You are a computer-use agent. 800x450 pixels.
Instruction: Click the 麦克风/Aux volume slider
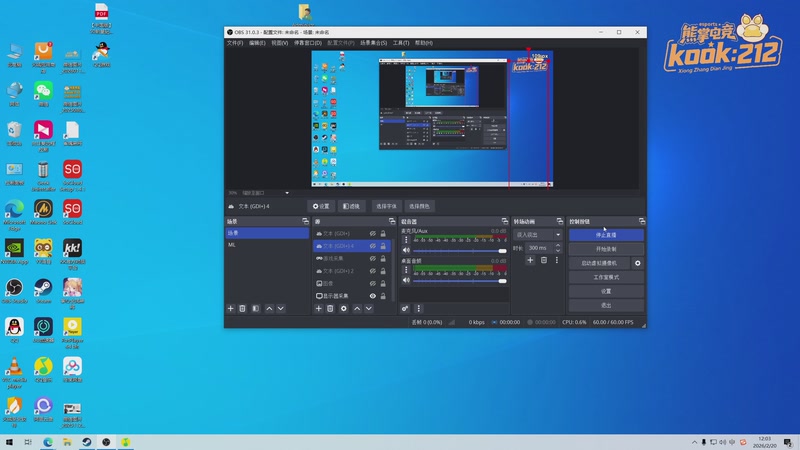tap(460, 251)
